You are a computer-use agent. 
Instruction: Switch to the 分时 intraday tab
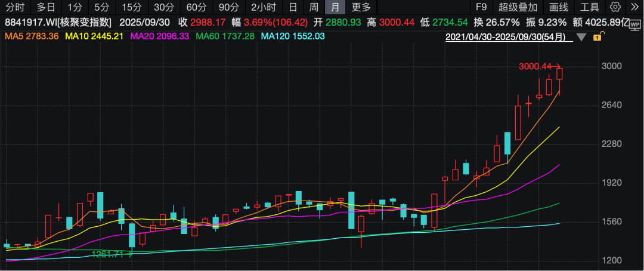[x=15, y=7]
